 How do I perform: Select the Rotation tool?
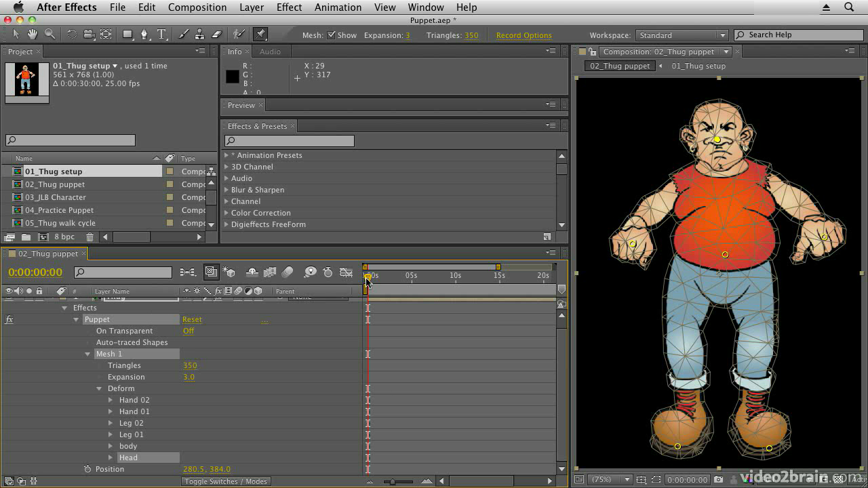[72, 34]
